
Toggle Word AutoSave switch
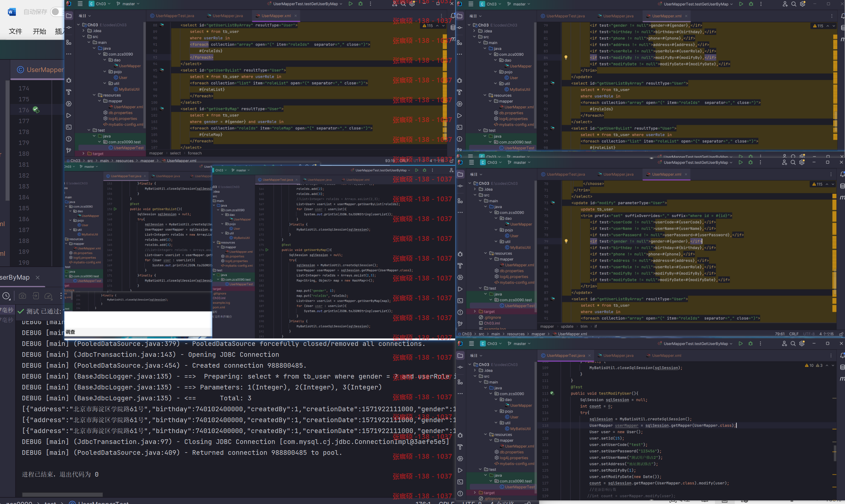(x=57, y=12)
